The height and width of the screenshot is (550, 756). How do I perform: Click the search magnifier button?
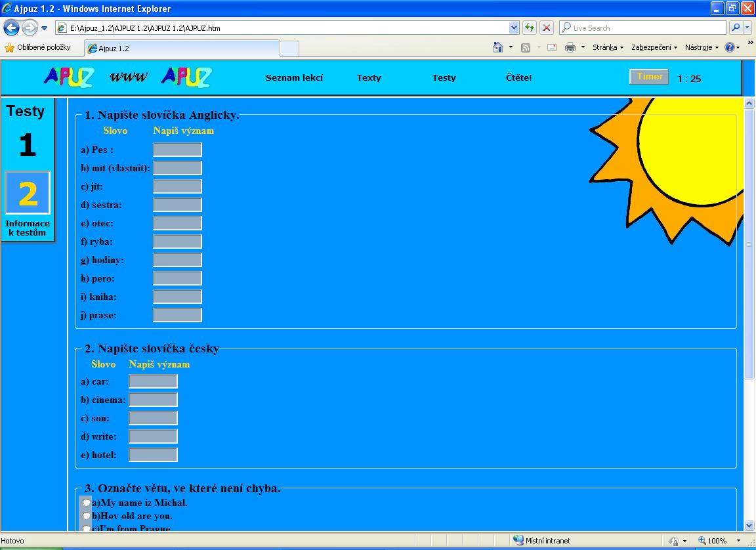tap(735, 28)
